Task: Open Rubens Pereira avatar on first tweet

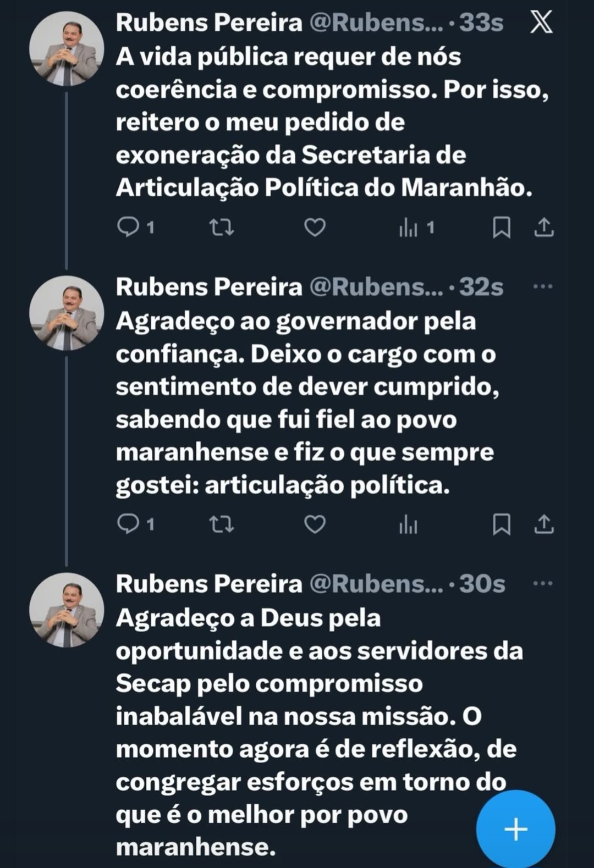Action: tap(66, 49)
